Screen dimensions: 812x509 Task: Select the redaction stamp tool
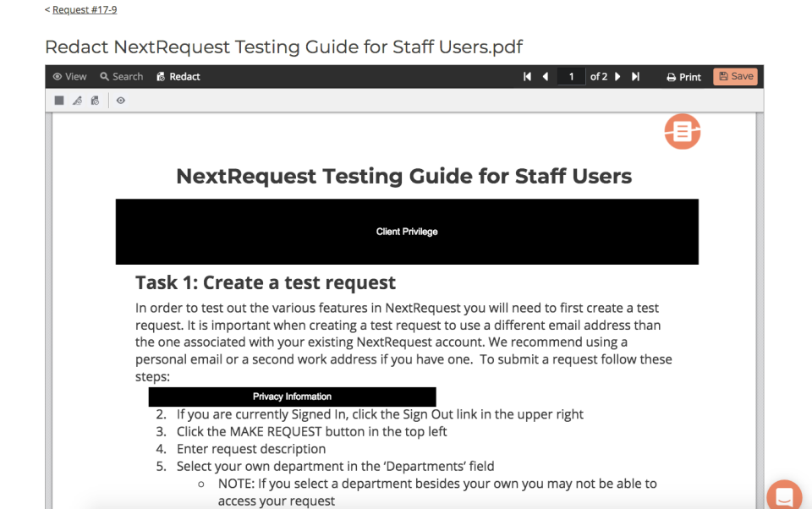95,100
